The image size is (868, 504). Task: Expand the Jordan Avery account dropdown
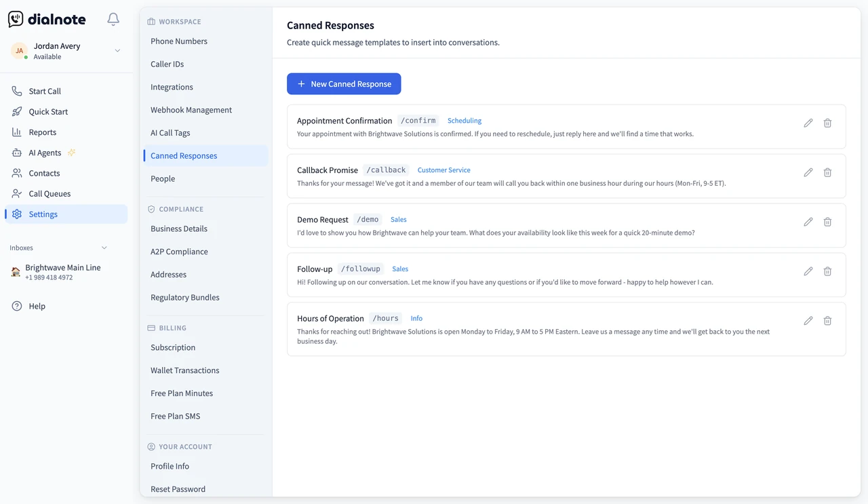click(x=117, y=51)
